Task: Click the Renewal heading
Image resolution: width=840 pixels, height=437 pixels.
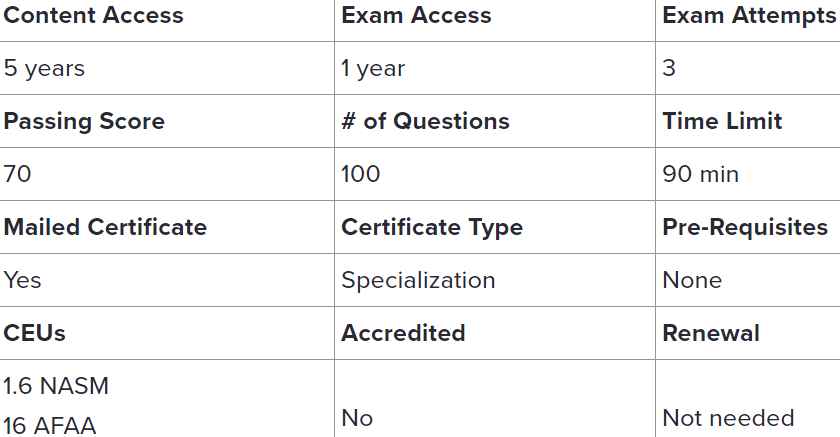Action: (711, 334)
